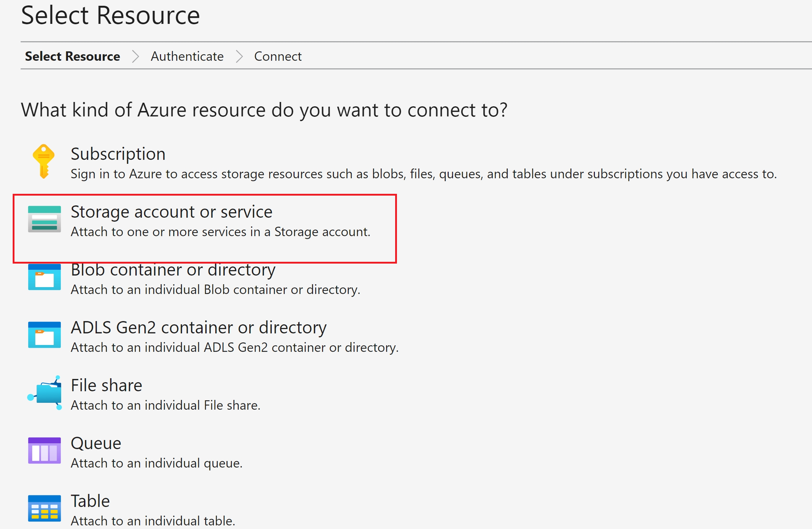Click 'Attach to an individual ADLS Gen2' description
The image size is (812, 529).
tap(234, 347)
